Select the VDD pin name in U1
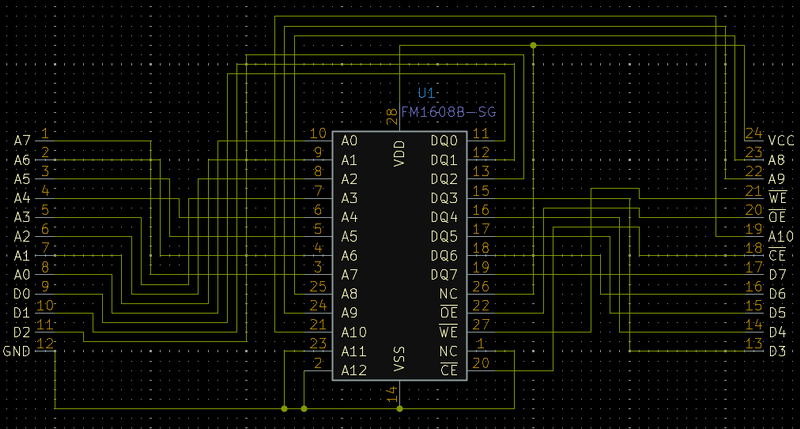 [399, 154]
